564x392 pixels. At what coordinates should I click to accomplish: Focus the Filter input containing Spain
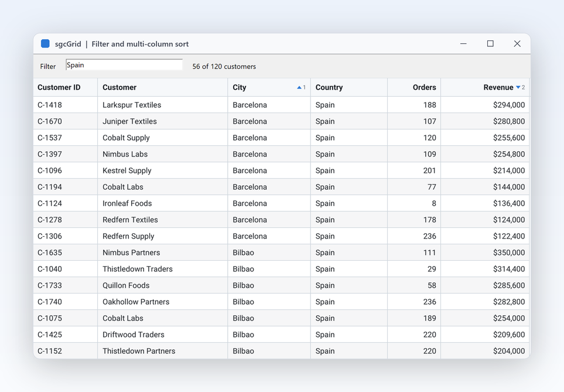tap(124, 65)
